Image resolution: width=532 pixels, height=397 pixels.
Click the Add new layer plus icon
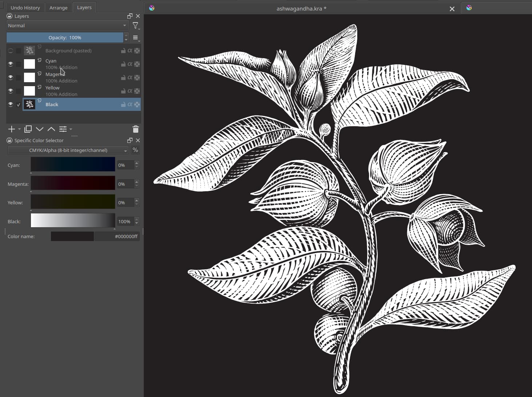point(11,129)
